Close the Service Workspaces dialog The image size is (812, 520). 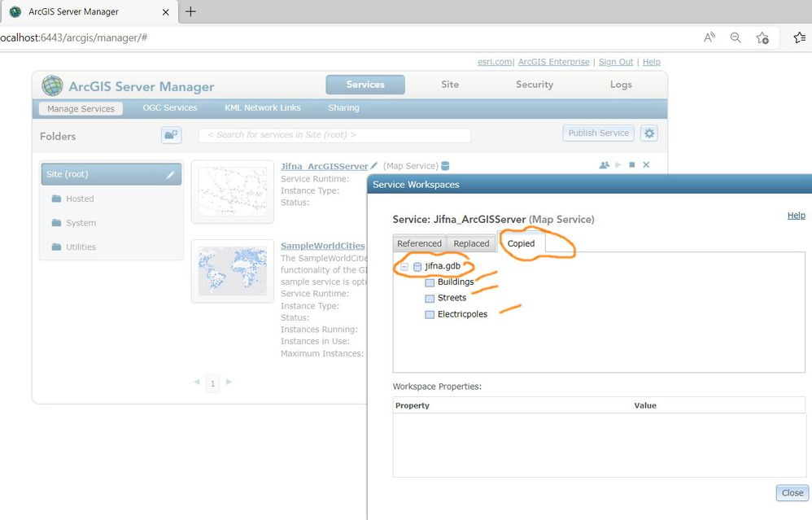(x=792, y=492)
